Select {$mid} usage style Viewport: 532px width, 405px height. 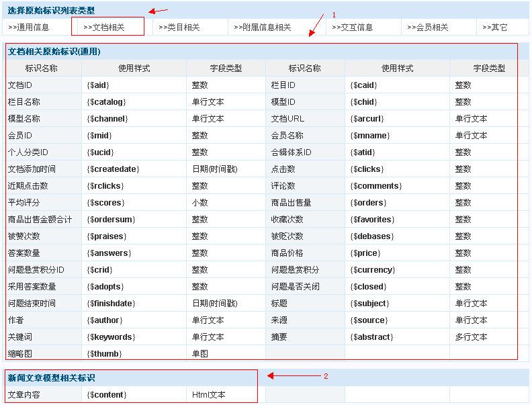tap(99, 136)
